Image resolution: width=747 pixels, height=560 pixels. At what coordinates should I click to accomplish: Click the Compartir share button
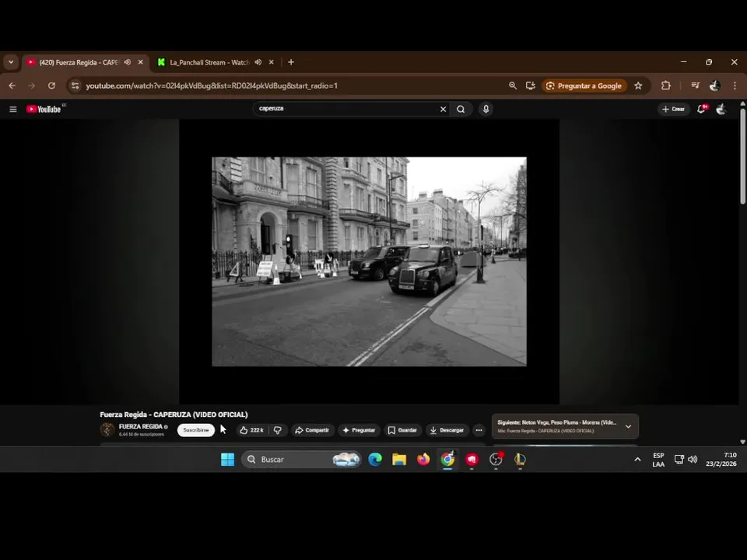[312, 430]
